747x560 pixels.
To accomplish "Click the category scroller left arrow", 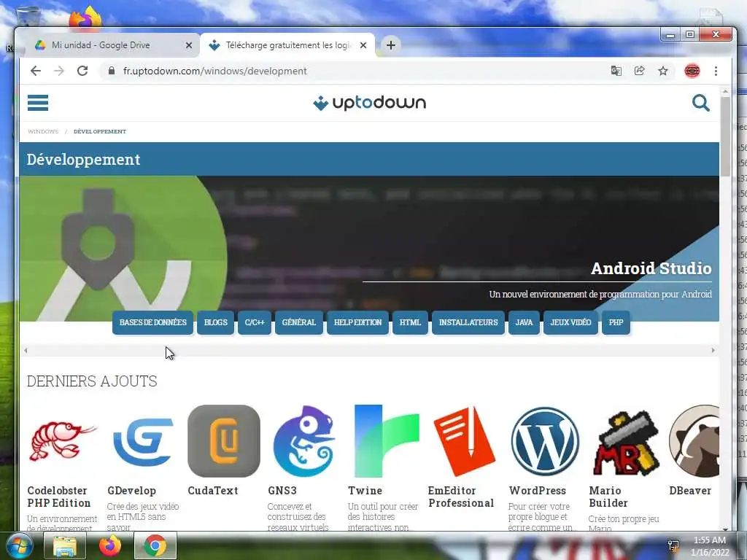I will click(26, 351).
